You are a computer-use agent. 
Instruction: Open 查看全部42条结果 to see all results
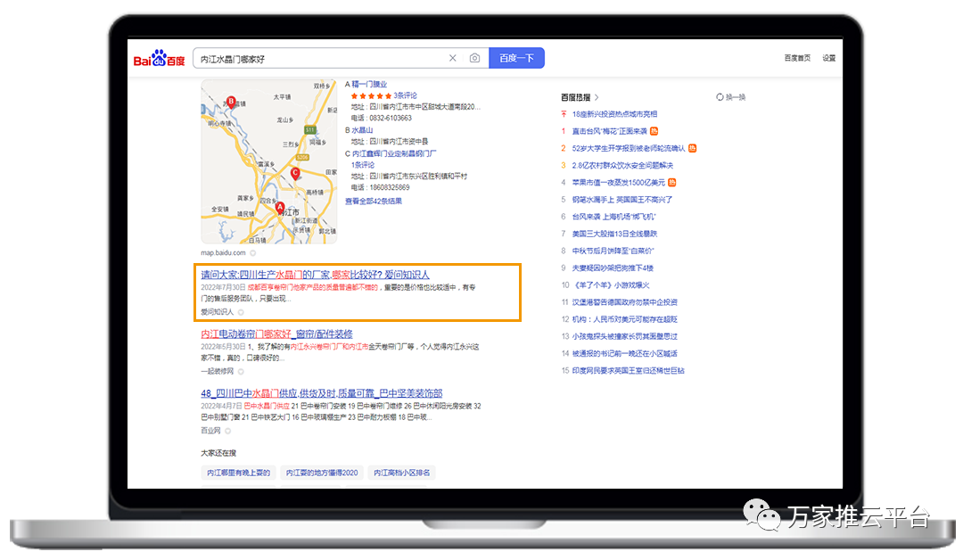coord(374,202)
